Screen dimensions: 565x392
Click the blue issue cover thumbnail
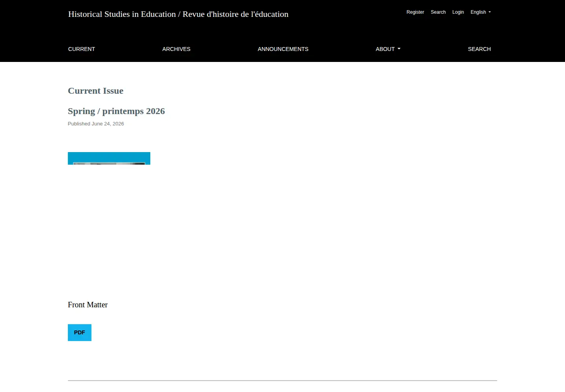coord(109,158)
